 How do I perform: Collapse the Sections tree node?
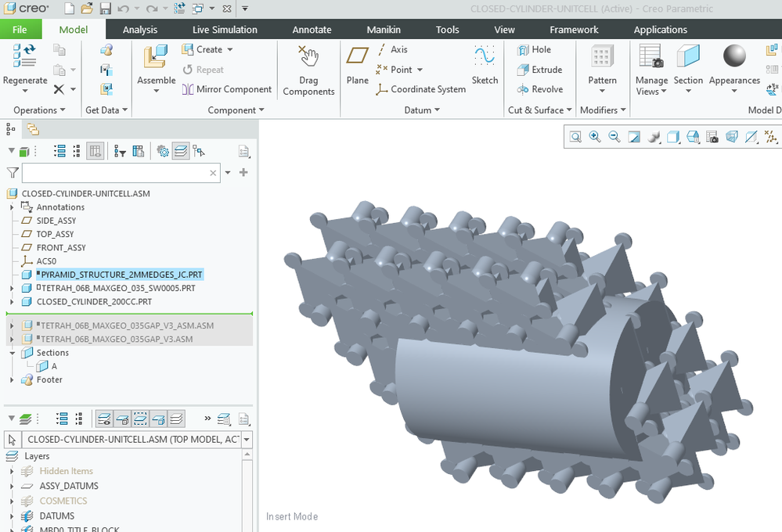(x=12, y=353)
